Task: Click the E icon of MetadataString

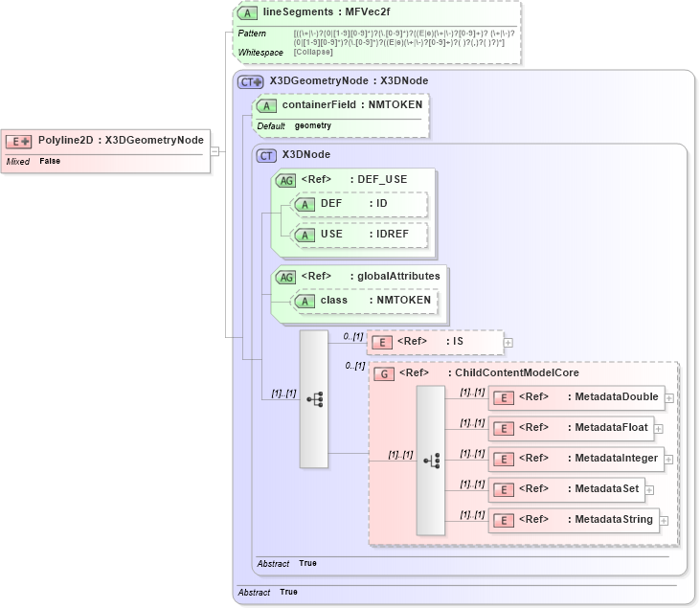Action: pyautogui.click(x=504, y=521)
